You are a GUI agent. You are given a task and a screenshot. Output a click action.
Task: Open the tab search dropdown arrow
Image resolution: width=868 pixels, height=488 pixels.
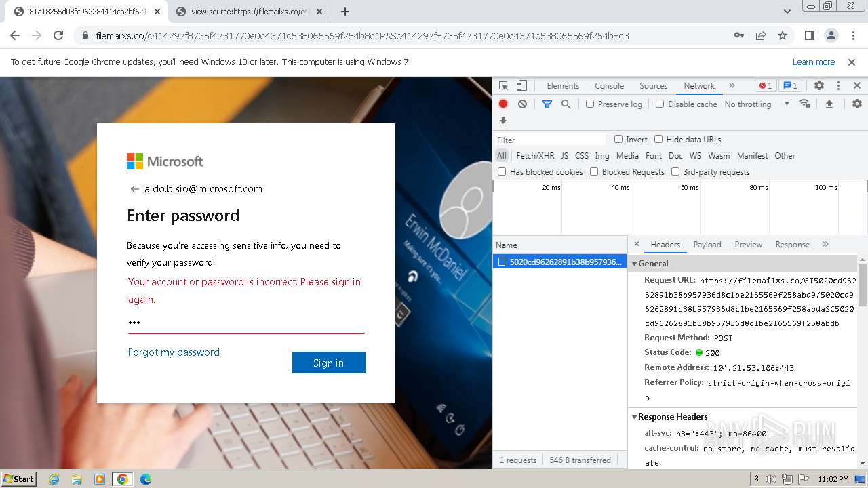(x=787, y=12)
